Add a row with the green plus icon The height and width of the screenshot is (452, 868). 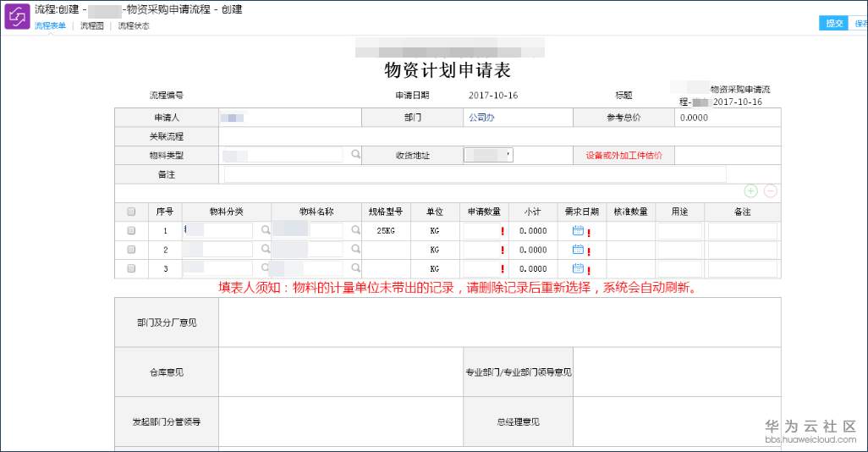(x=750, y=191)
